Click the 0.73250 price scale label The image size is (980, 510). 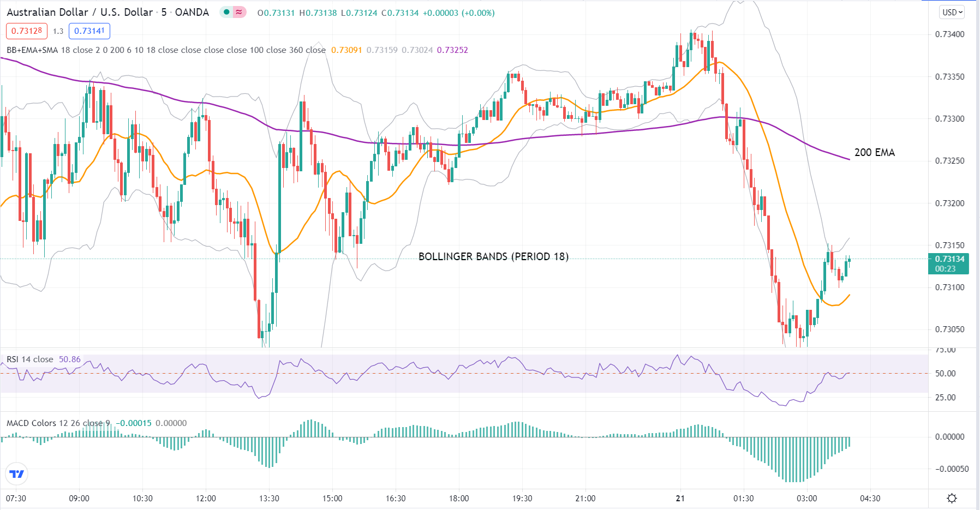[x=949, y=161]
